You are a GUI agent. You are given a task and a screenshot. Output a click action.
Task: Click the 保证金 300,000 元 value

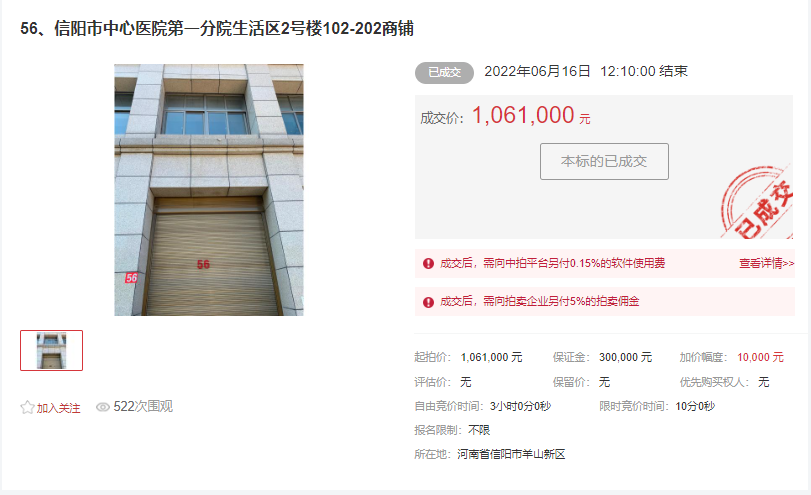[625, 357]
